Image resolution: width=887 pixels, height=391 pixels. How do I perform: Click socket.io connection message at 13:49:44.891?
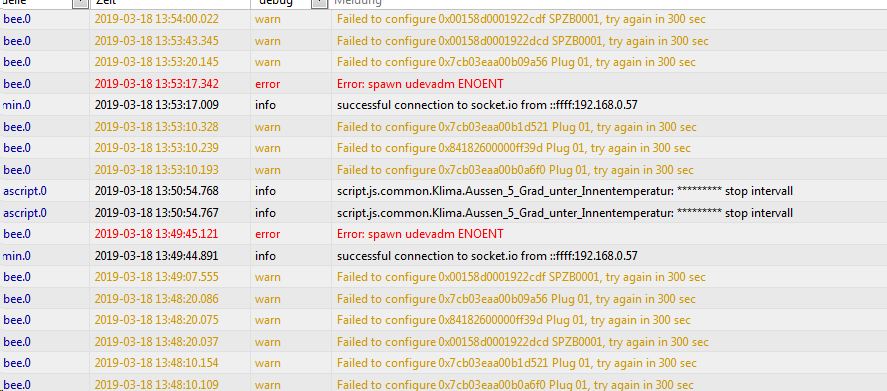[x=487, y=256]
